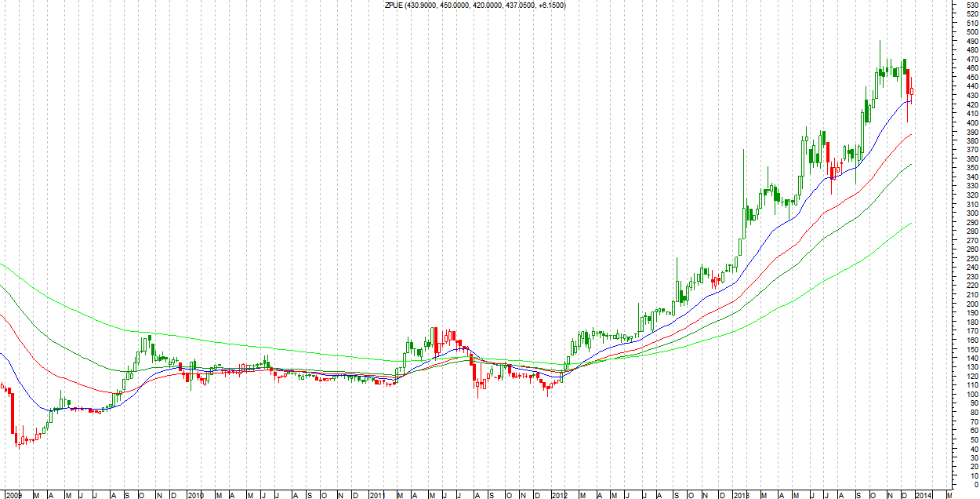Select the 100 level on the price axis

(972, 395)
